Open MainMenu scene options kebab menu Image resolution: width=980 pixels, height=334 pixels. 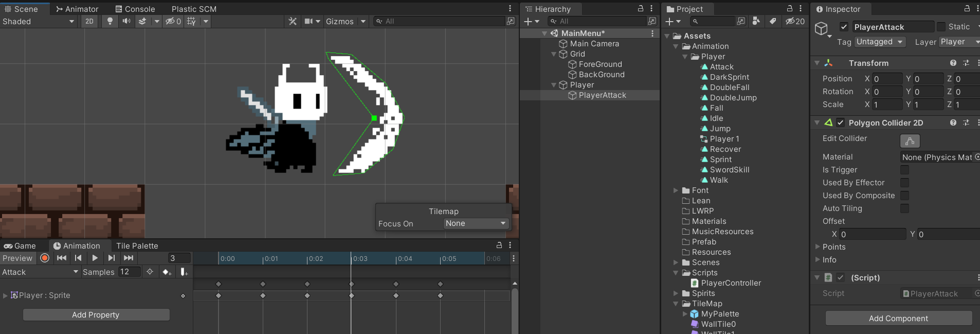point(652,33)
